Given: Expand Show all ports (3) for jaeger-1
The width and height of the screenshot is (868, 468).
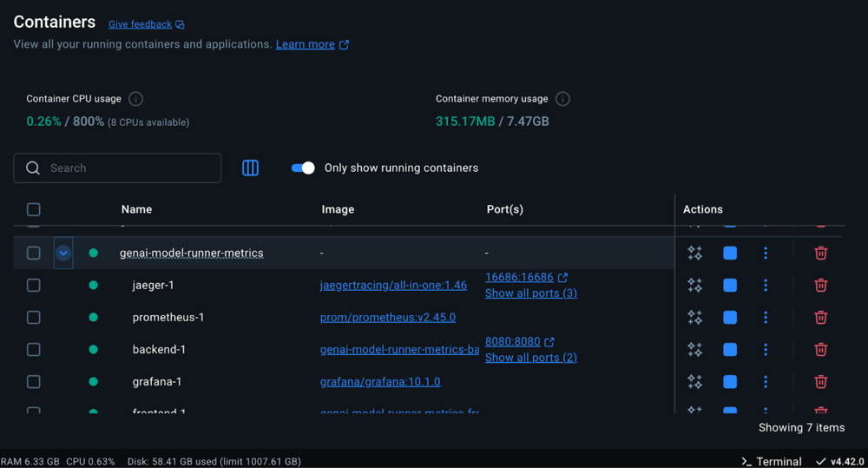Looking at the screenshot, I should pos(530,293).
